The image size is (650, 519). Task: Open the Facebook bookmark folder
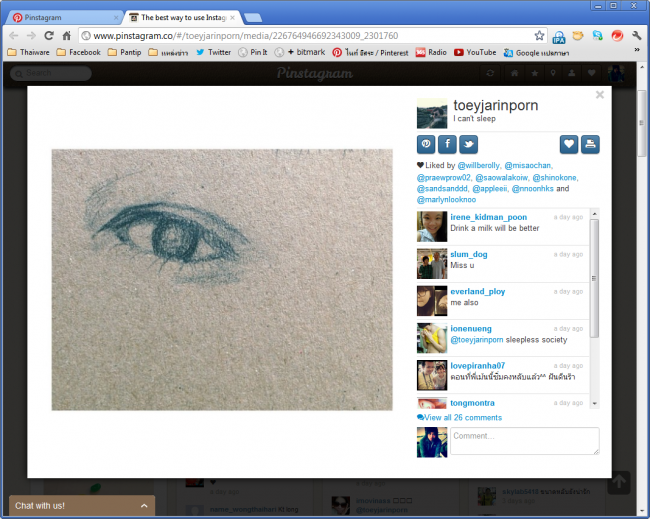[x=79, y=52]
